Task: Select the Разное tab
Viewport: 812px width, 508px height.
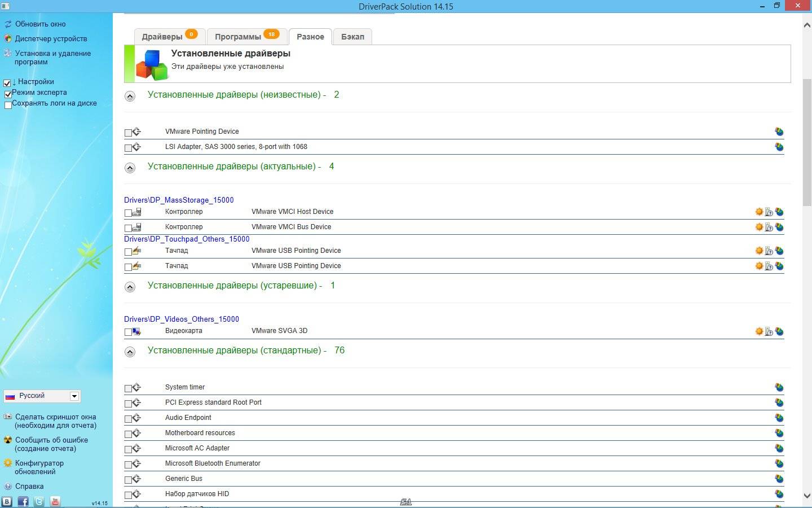Action: click(310, 36)
